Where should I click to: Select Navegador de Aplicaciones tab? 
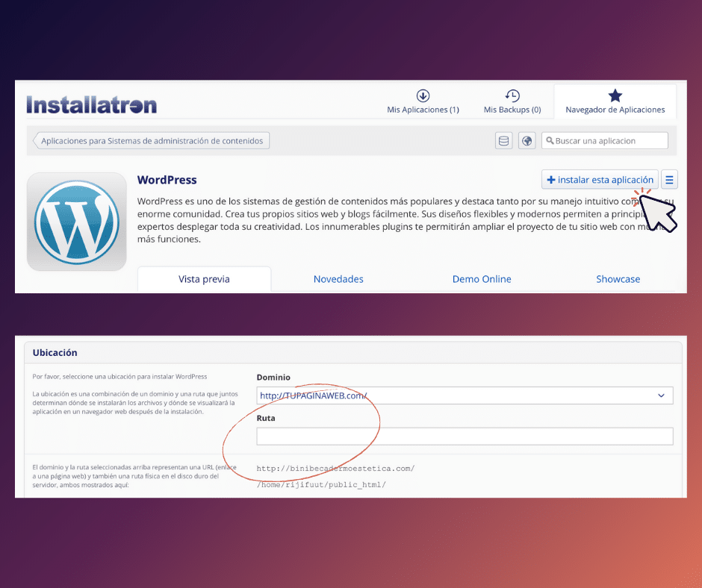click(615, 101)
